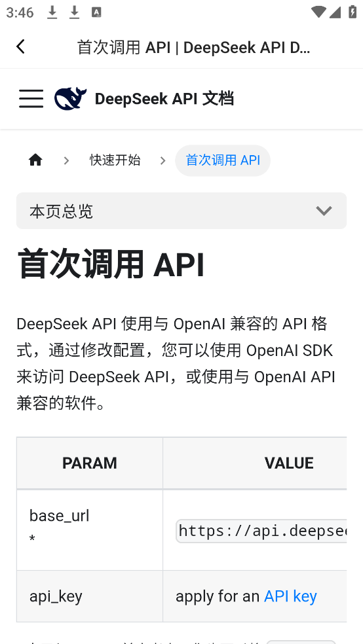The image size is (363, 644).
Task: Tap the 3:46 clock
Action: (x=20, y=12)
